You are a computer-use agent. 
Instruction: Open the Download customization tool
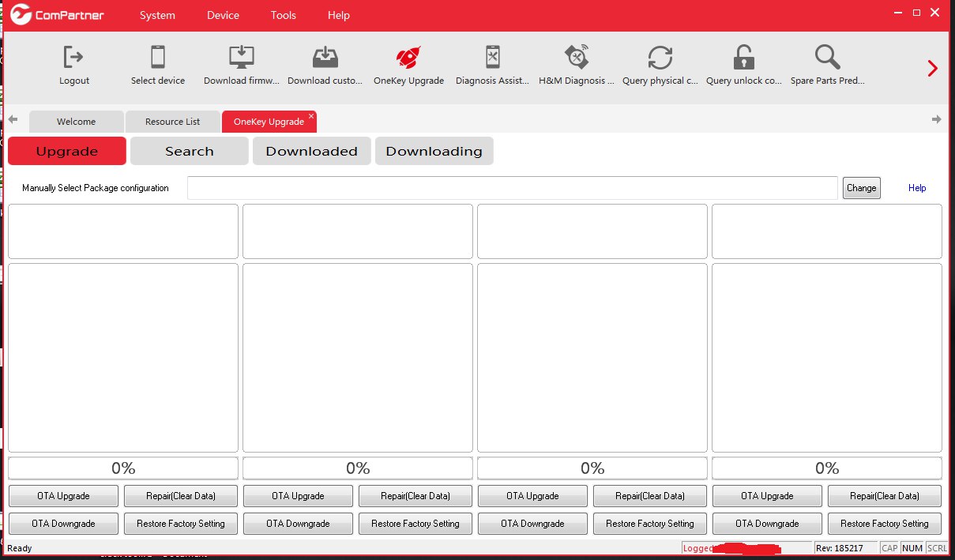pyautogui.click(x=325, y=65)
